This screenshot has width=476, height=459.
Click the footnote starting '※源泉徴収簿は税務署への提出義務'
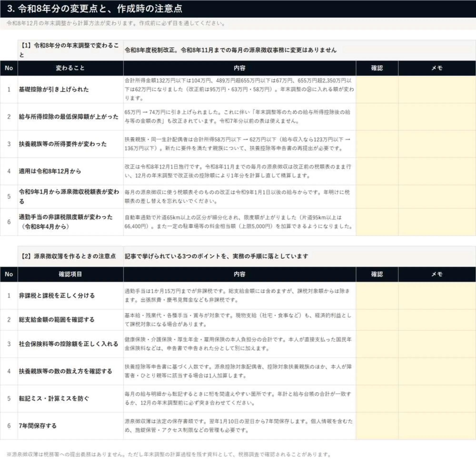pos(169,454)
